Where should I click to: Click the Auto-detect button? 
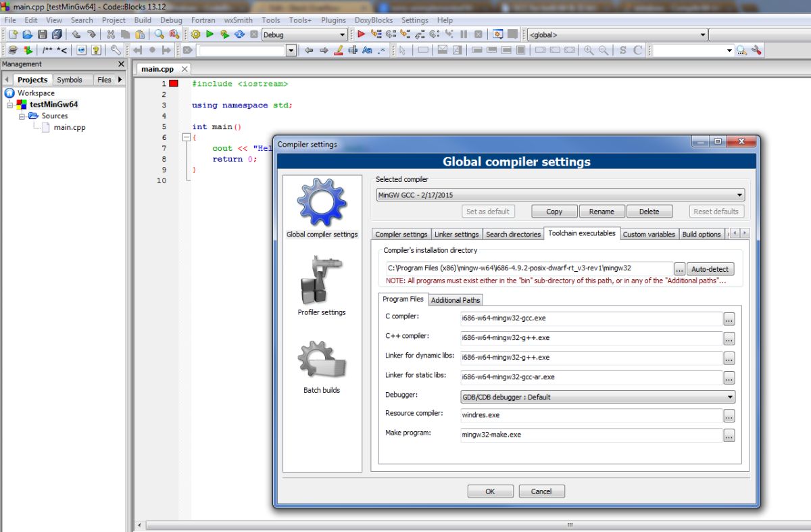710,269
